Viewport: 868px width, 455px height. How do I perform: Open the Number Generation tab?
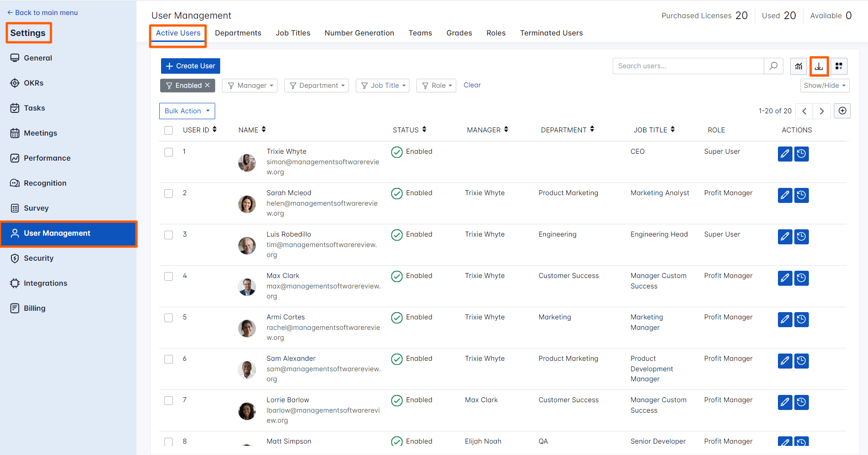point(359,33)
